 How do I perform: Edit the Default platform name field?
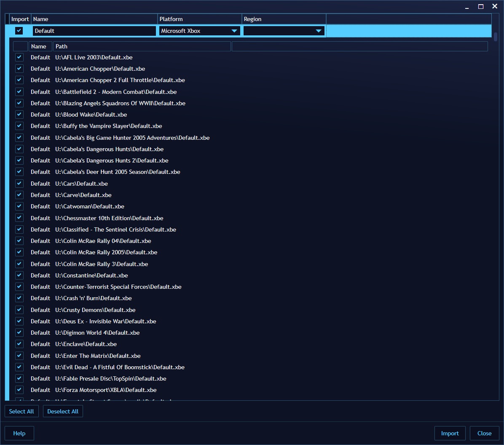coord(94,30)
